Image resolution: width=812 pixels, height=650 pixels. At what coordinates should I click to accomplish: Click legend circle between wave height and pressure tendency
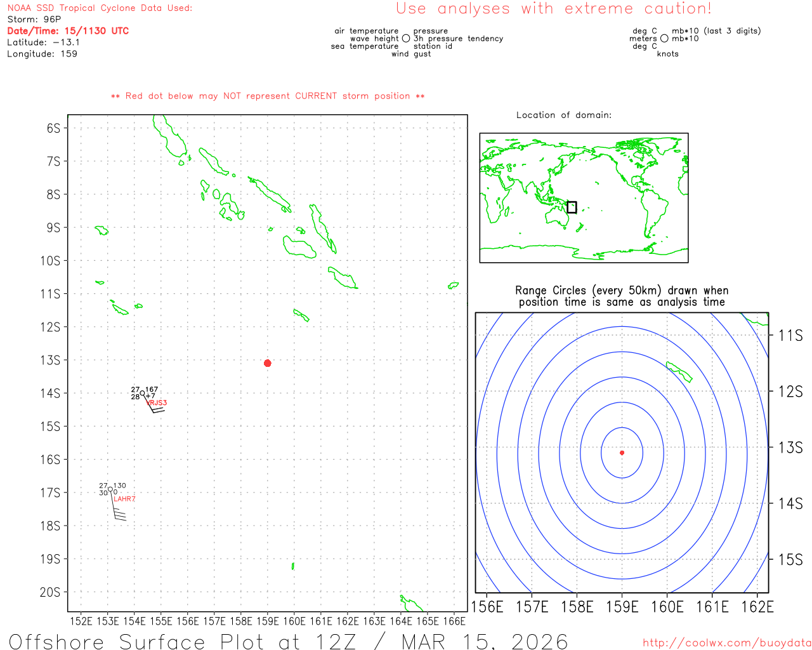406,38
